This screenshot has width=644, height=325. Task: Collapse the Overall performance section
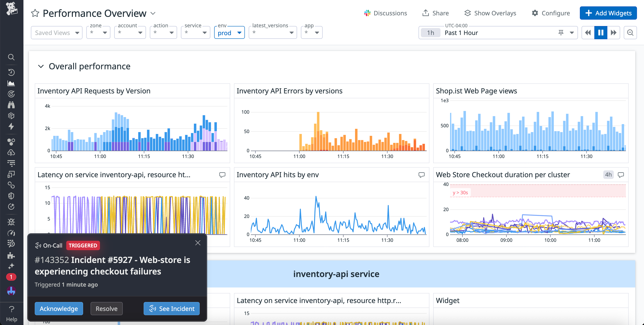point(41,66)
